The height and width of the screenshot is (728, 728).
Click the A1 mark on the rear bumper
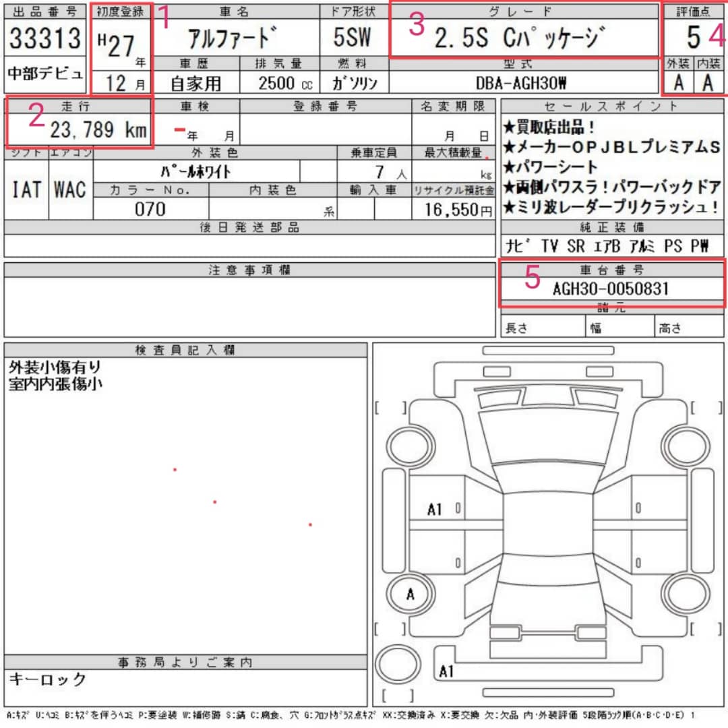pos(446,671)
